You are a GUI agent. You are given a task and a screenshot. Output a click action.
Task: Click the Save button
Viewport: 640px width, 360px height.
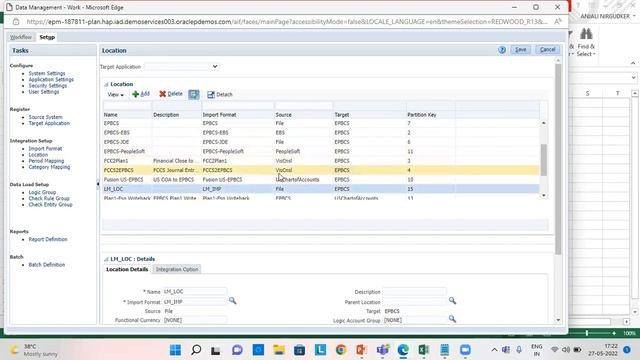(520, 50)
